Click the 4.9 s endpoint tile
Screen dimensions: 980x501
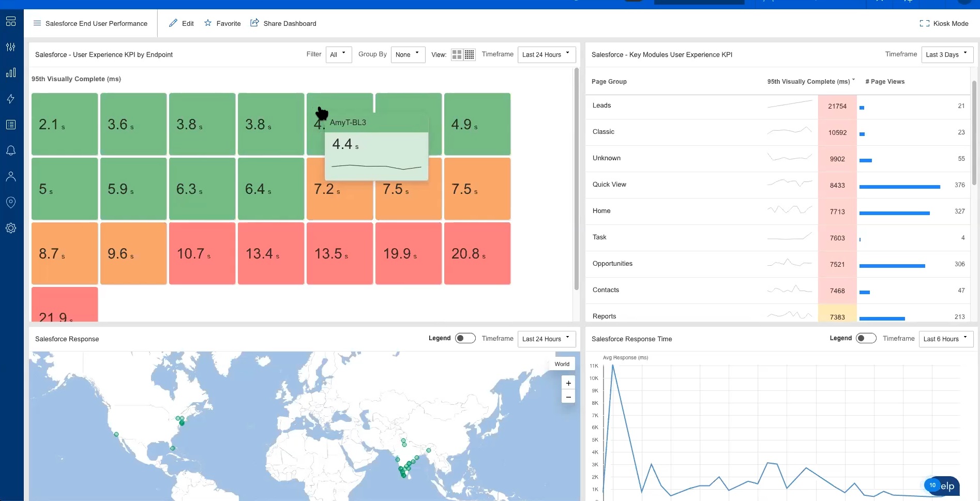(477, 124)
